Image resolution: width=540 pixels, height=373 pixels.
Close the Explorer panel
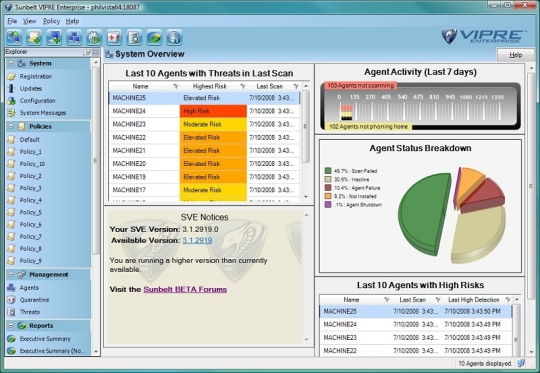pyautogui.click(x=96, y=52)
